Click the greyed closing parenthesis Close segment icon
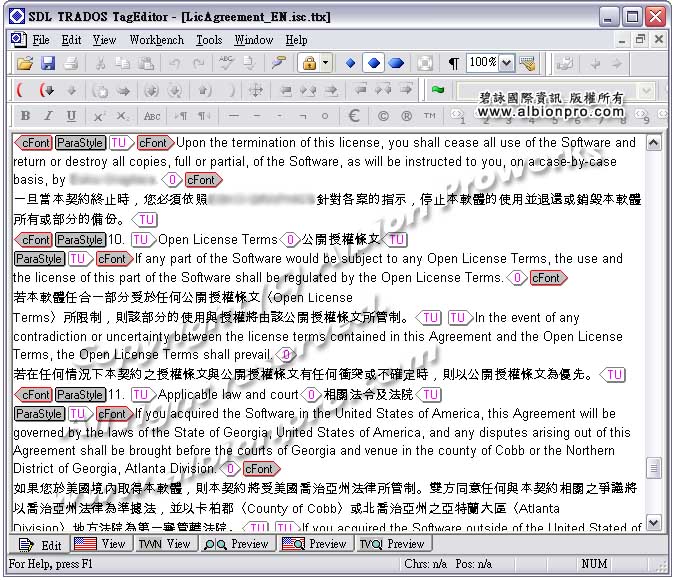 coord(233,90)
